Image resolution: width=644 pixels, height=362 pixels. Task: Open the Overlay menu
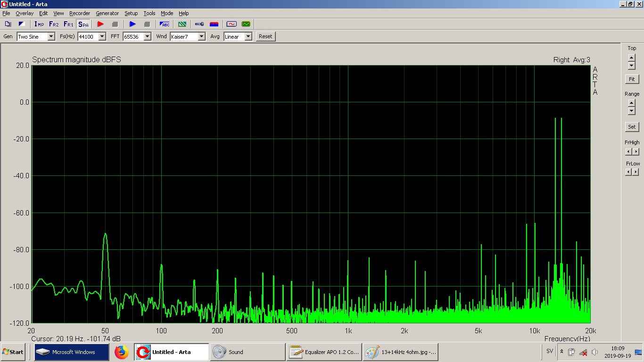(25, 13)
